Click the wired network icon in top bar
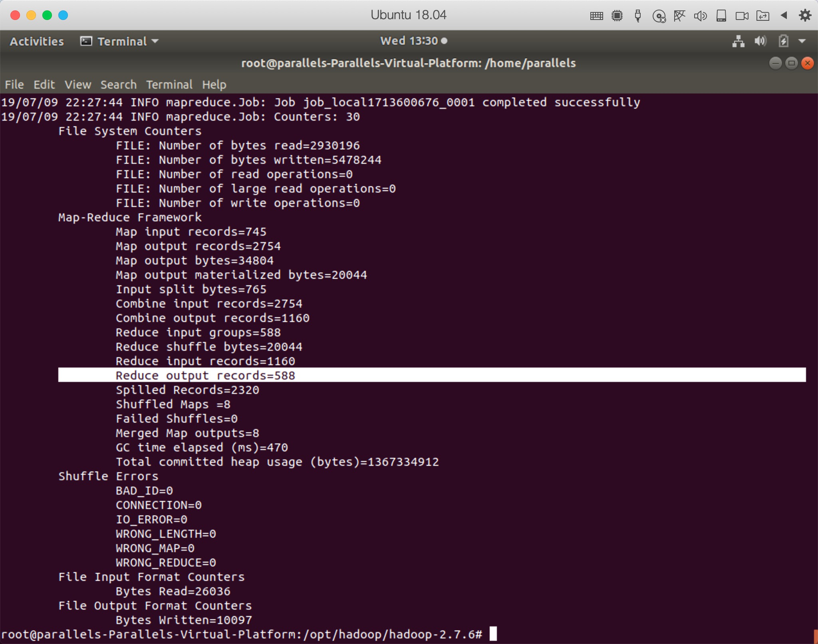This screenshot has width=818, height=644. click(x=739, y=41)
